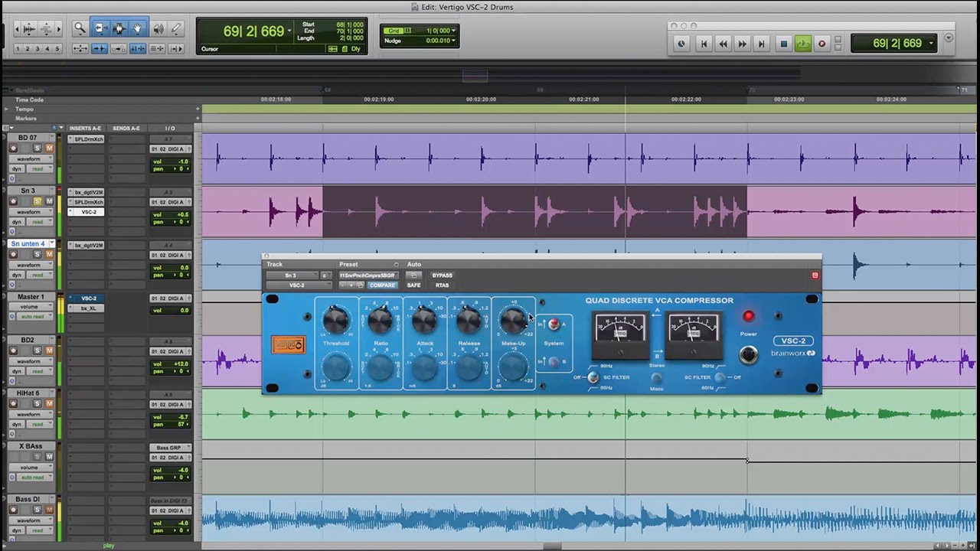The height and width of the screenshot is (551, 980).
Task: Select the Trim tool
Action: click(100, 29)
